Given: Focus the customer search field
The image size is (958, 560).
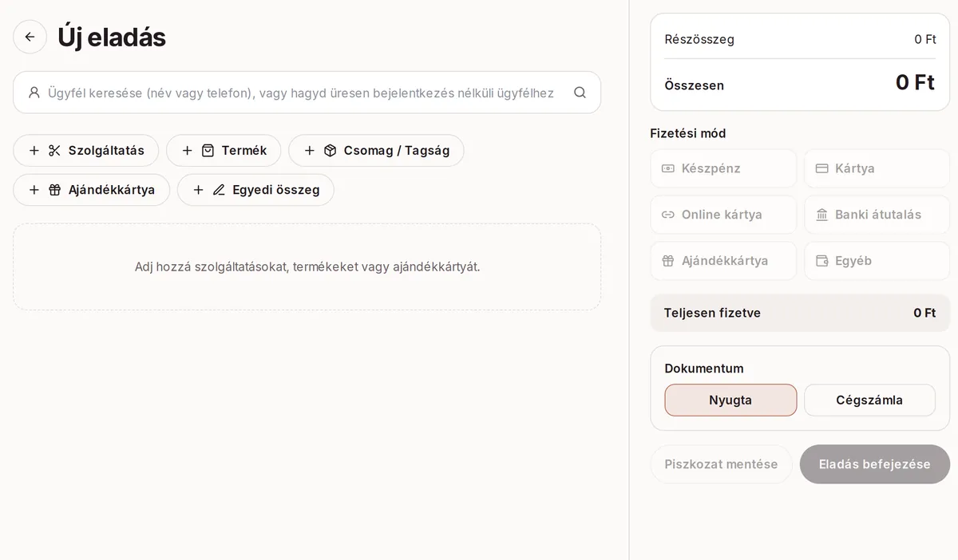Looking at the screenshot, I should coord(307,93).
